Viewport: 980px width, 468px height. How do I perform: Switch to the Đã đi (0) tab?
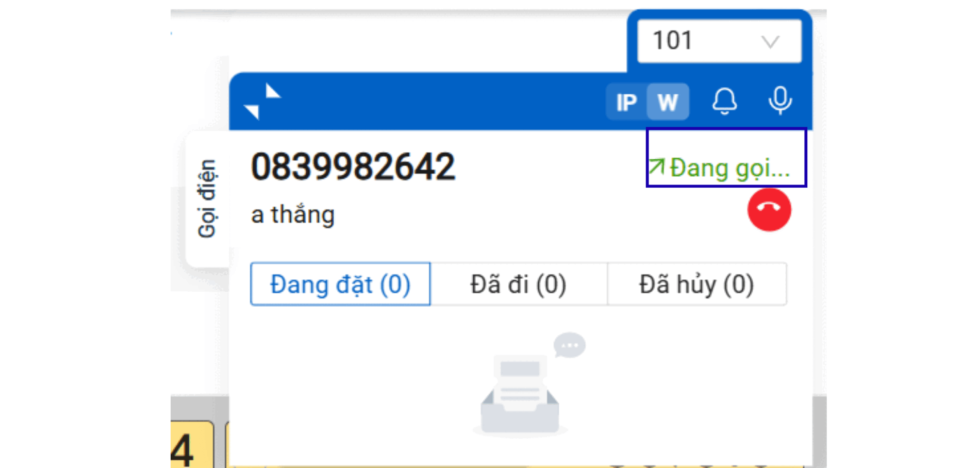click(x=518, y=285)
